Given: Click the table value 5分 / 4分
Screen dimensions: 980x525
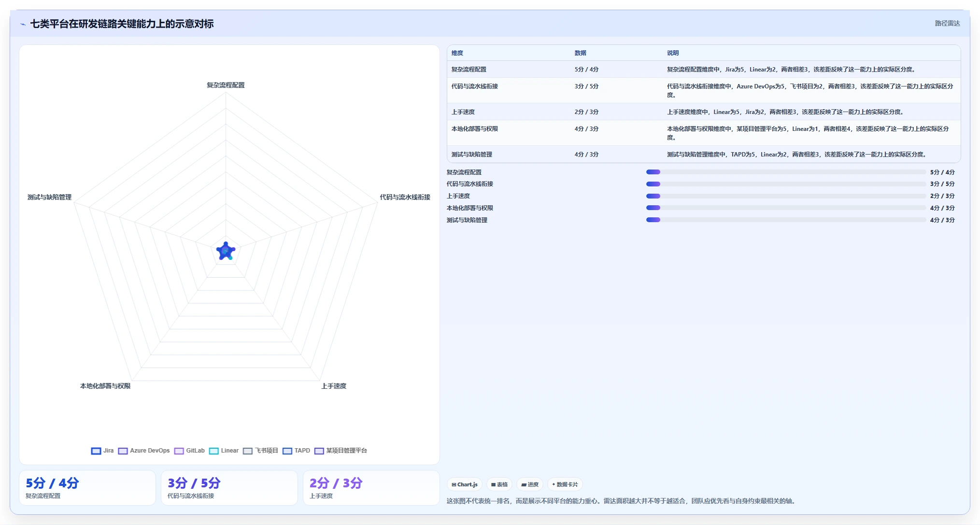Looking at the screenshot, I should 586,70.
